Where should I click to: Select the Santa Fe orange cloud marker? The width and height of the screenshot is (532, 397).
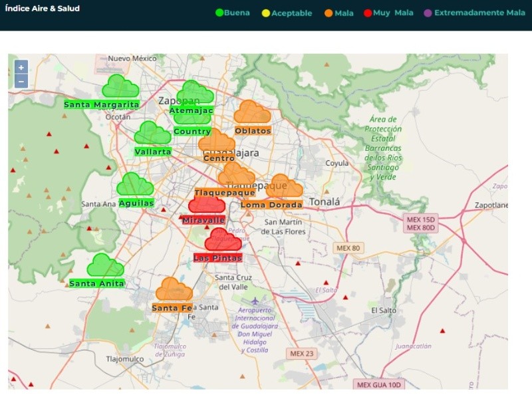(x=174, y=290)
